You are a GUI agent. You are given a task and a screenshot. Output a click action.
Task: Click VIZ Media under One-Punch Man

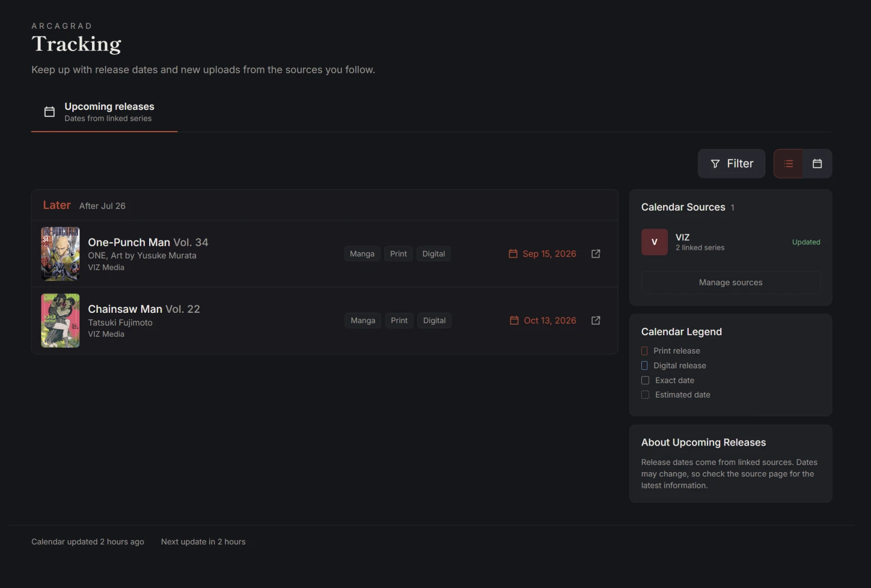coord(106,268)
